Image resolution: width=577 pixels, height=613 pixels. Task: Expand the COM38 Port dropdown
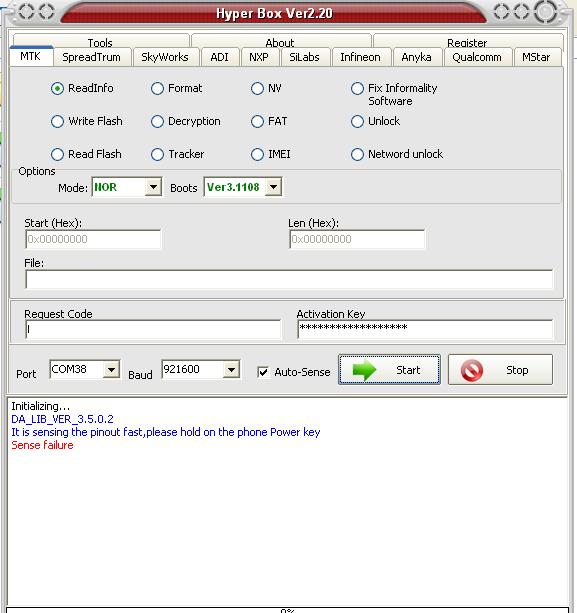click(111, 369)
